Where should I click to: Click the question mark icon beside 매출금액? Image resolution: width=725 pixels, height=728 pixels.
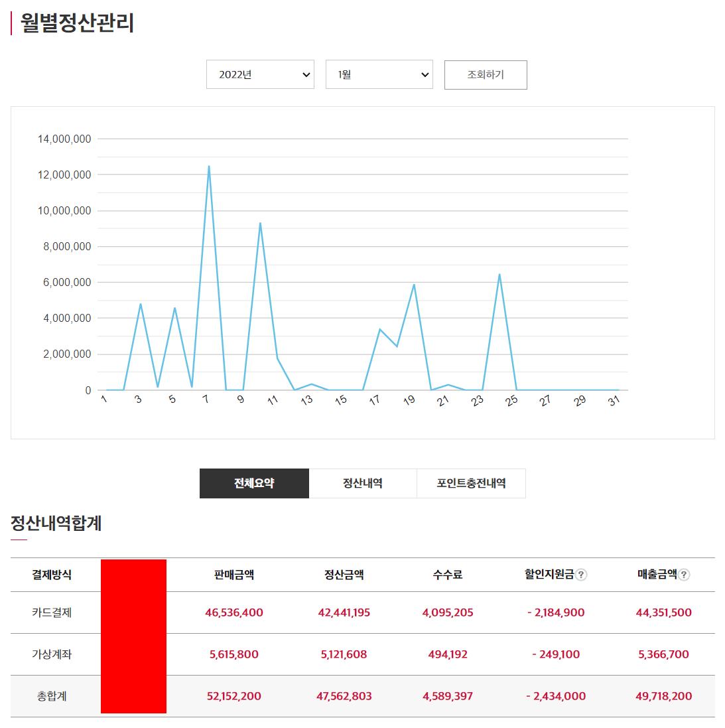tap(684, 575)
